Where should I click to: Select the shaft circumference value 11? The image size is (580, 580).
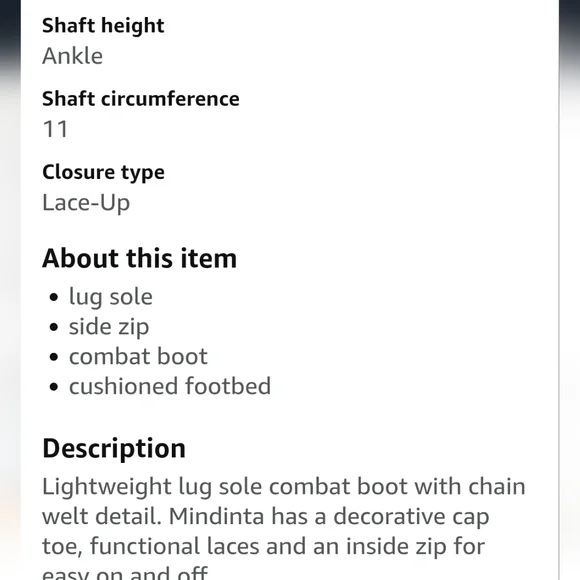click(x=55, y=129)
